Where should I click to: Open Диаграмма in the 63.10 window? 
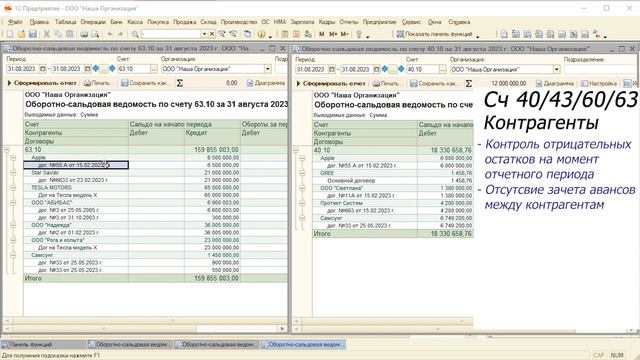click(266, 83)
